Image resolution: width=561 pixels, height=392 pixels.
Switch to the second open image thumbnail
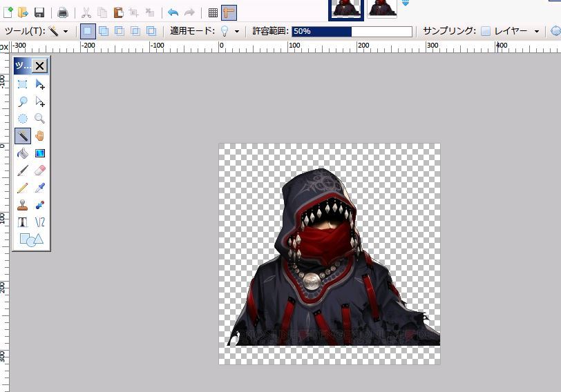point(382,8)
